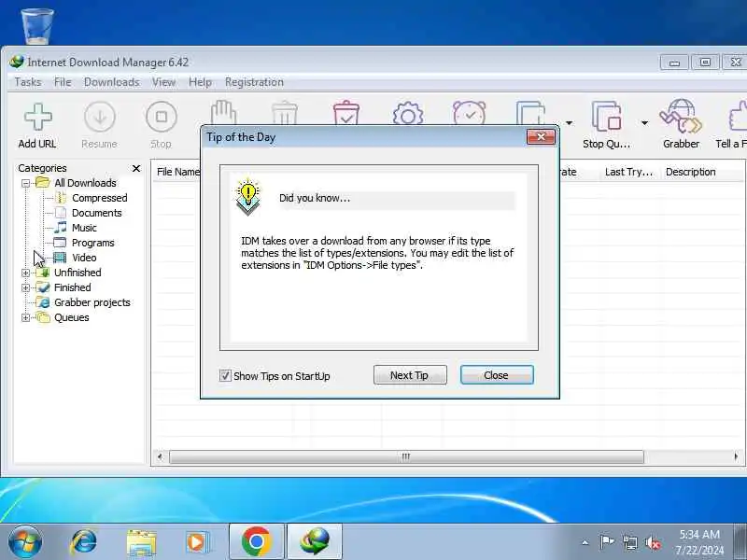Open Windows Explorer from taskbar

tap(141, 542)
